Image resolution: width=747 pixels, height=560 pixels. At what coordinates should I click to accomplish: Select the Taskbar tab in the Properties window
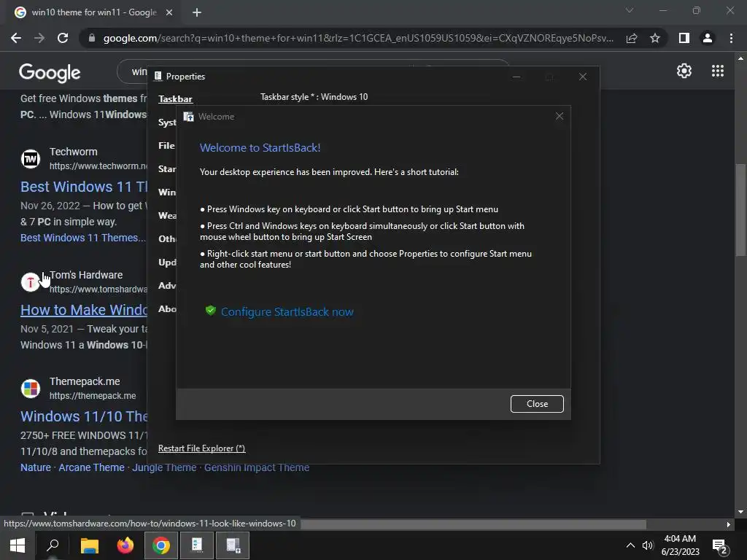click(175, 99)
